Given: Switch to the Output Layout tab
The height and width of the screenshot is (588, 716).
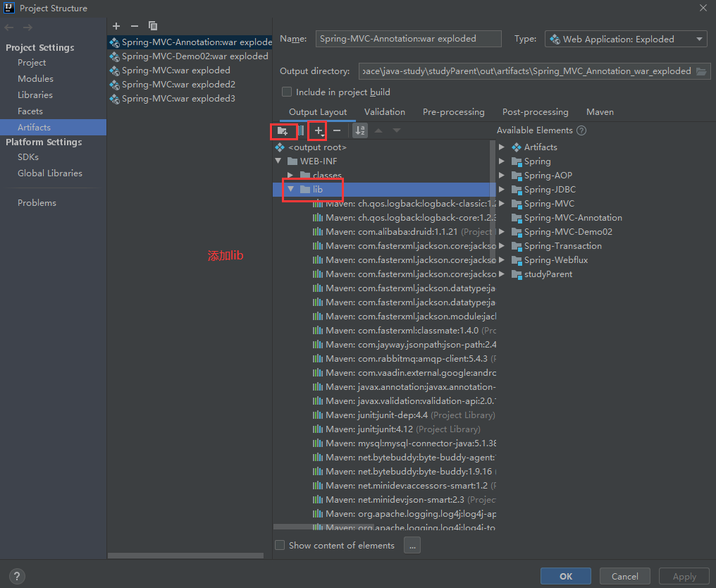Looking at the screenshot, I should point(318,112).
